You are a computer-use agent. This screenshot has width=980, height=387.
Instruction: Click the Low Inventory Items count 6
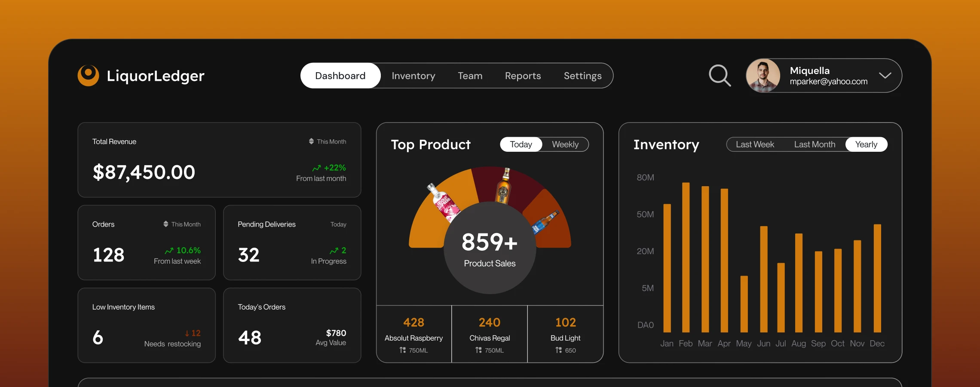(x=98, y=338)
